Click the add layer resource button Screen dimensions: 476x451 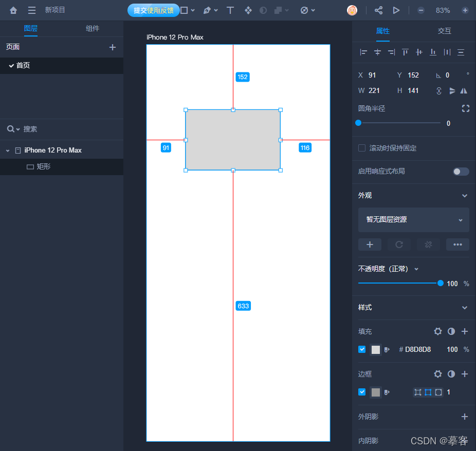tap(370, 245)
